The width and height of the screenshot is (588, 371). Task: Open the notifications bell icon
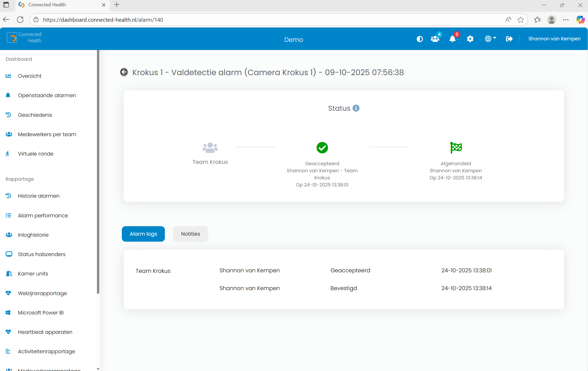452,39
